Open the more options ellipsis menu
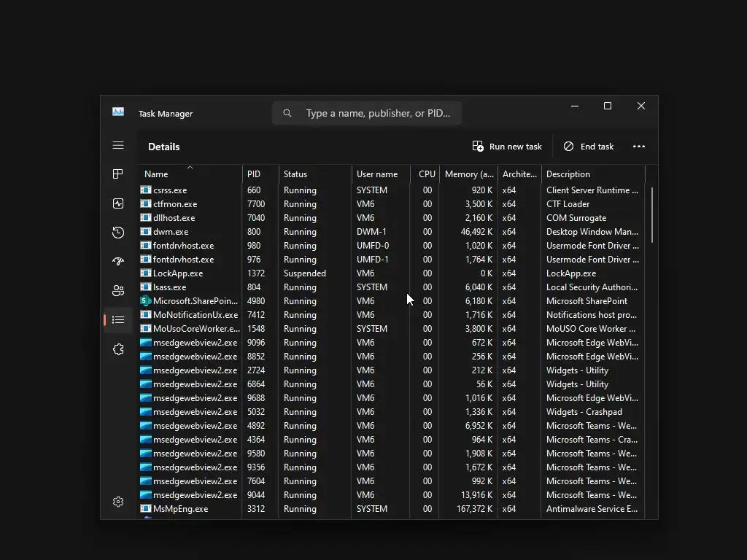The image size is (747, 560). [639, 146]
